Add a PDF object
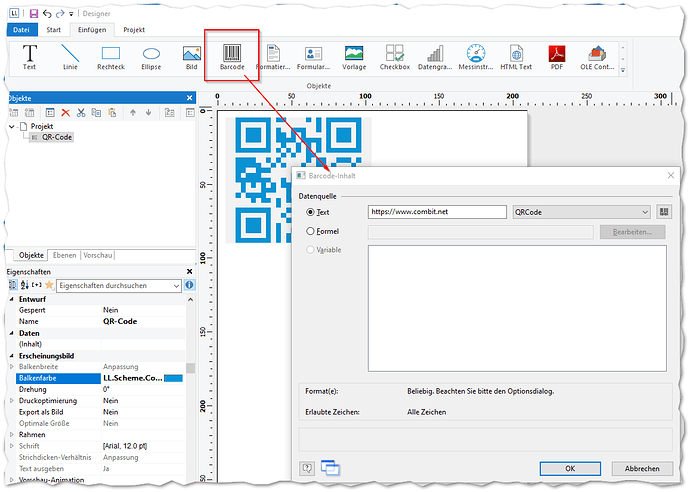690x492 pixels. click(557, 57)
